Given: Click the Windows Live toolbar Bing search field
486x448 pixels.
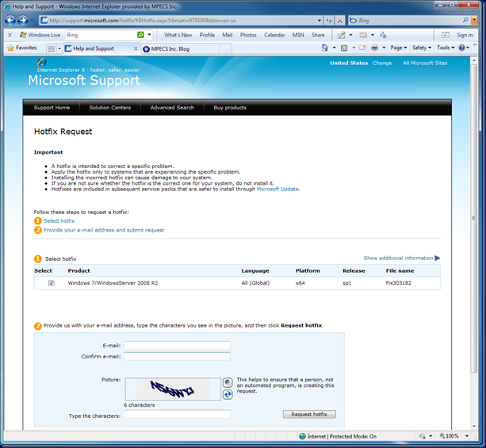Looking at the screenshot, I should (101, 35).
